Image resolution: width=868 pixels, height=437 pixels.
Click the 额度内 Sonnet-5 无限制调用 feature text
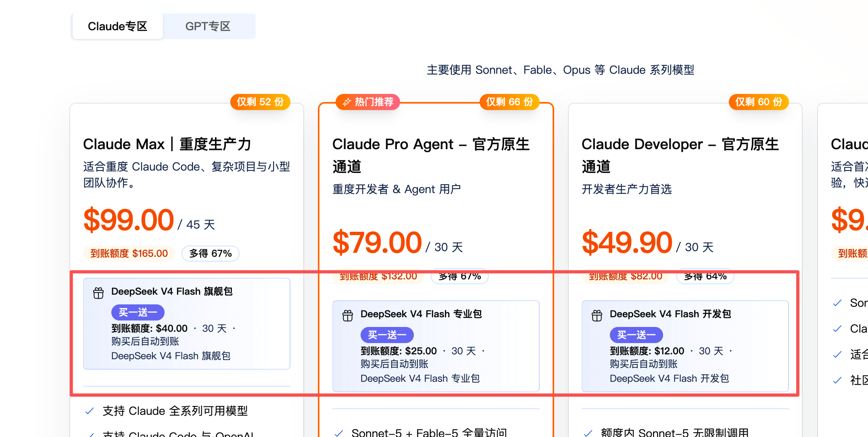[675, 433]
